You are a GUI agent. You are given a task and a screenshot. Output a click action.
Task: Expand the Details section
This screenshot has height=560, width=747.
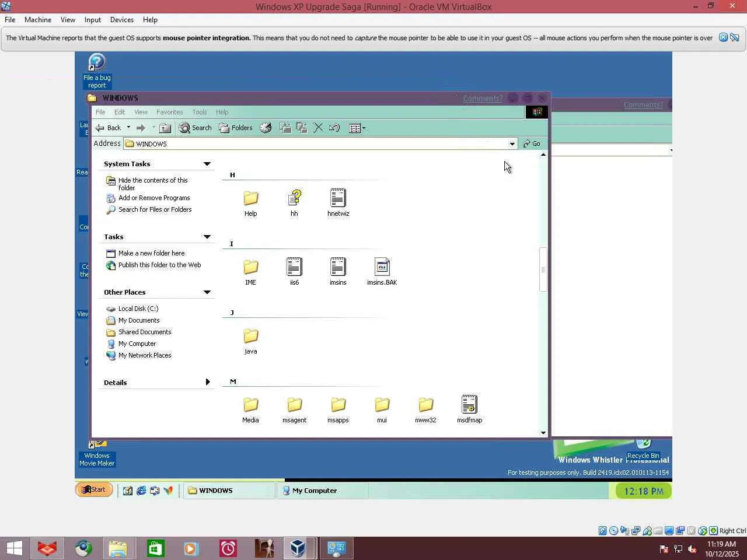208,382
